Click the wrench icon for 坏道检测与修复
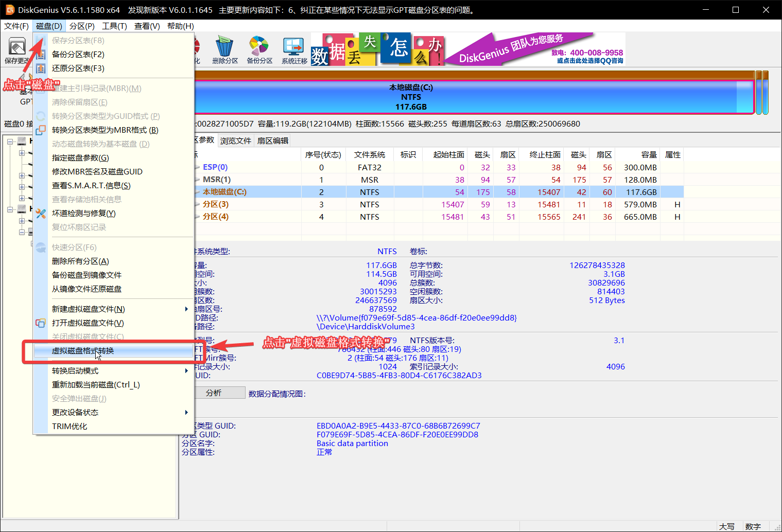This screenshot has width=782, height=532. tap(41, 214)
